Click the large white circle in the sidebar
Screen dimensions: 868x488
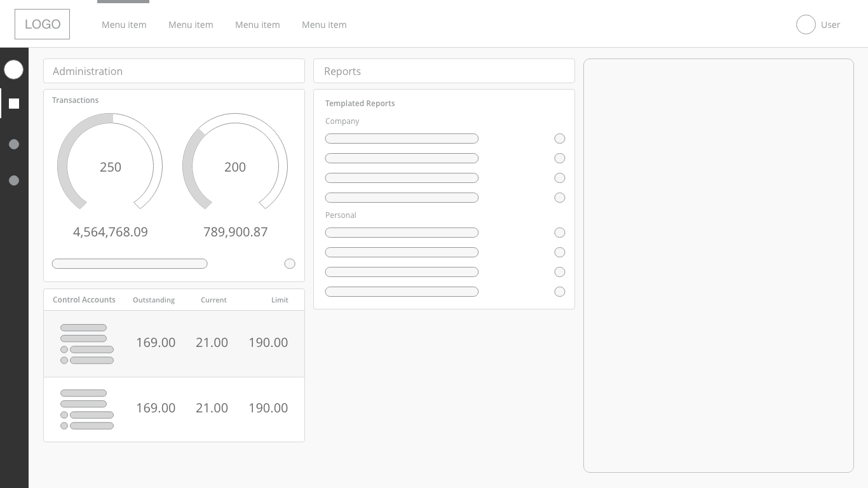point(14,70)
